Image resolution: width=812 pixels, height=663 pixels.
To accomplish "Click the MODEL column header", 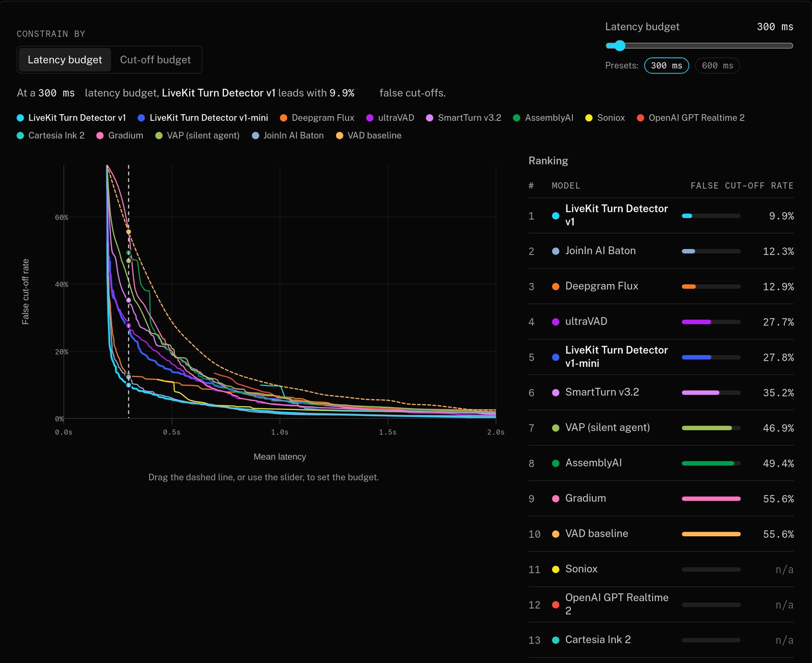I will [566, 186].
